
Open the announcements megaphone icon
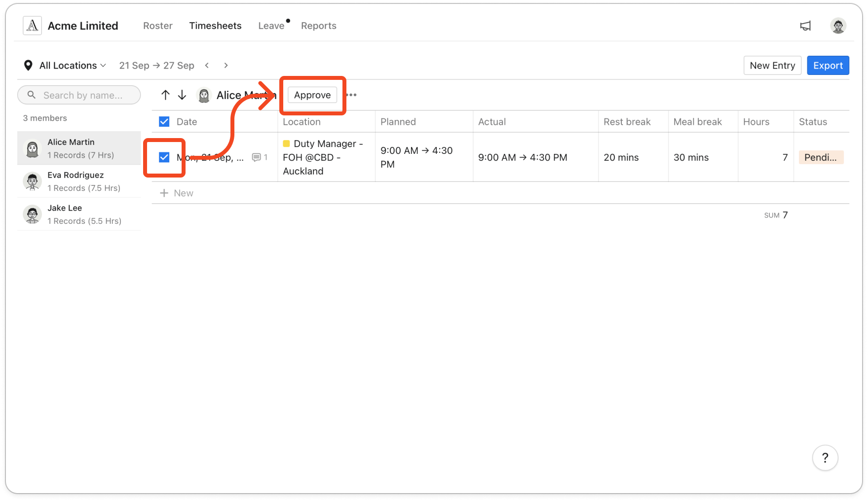click(805, 26)
